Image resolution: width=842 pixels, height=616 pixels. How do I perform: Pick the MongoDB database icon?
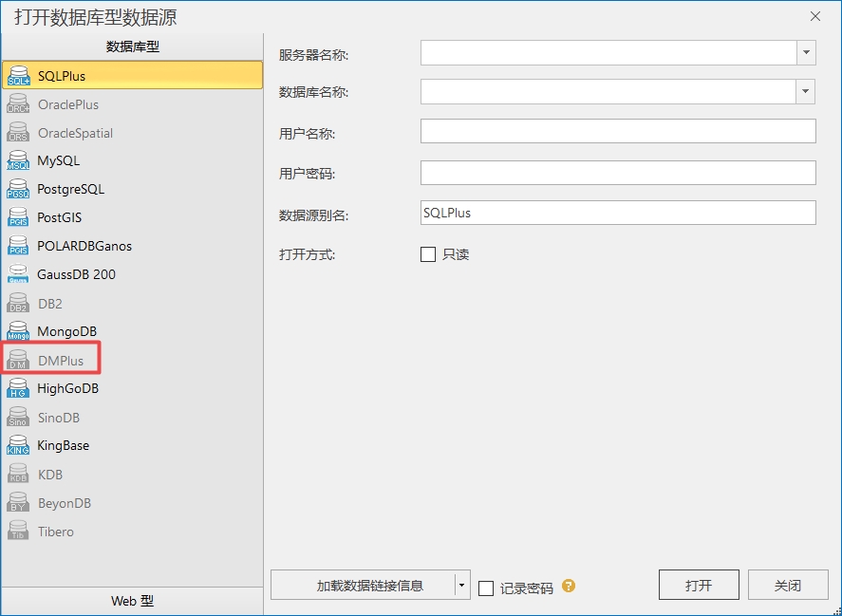[18, 331]
